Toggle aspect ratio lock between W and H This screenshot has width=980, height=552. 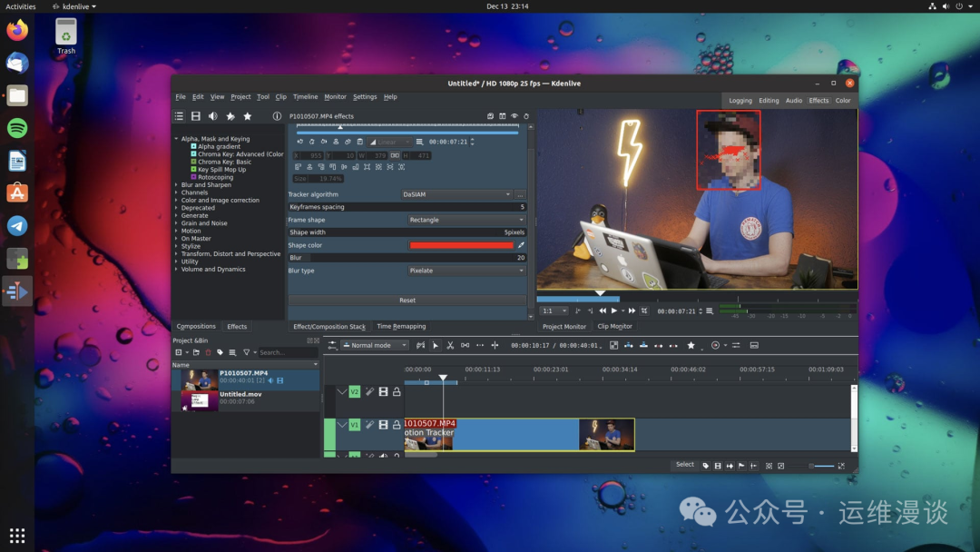(x=395, y=155)
